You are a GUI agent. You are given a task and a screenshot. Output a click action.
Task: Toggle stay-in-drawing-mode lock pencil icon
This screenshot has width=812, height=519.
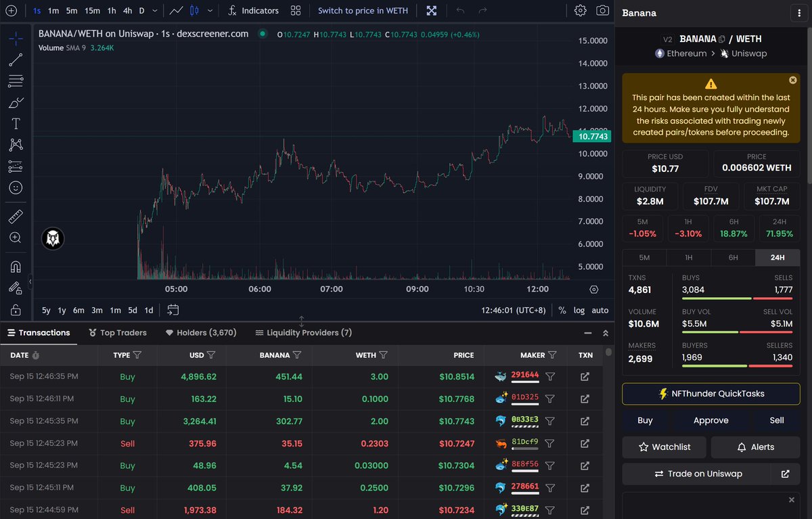pyautogui.click(x=16, y=288)
